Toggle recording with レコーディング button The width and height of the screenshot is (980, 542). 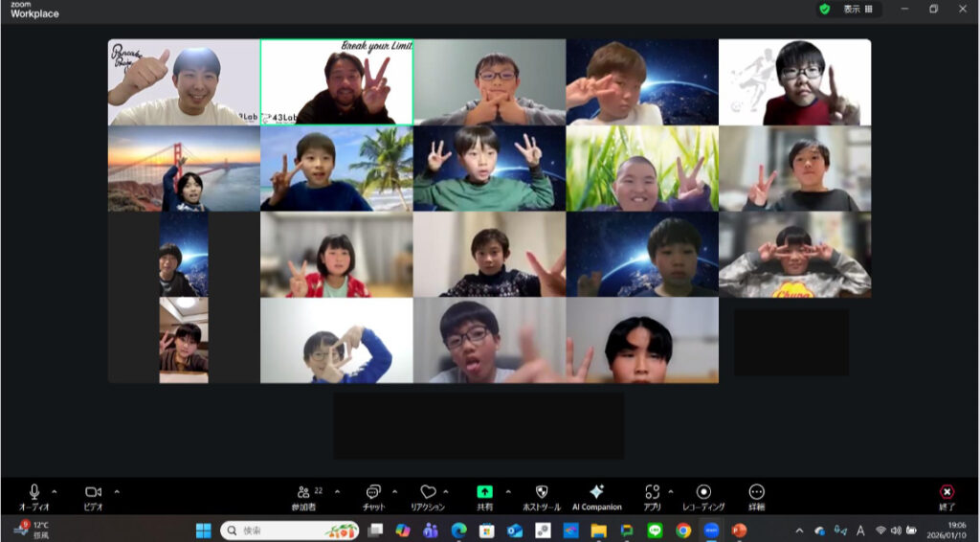click(703, 492)
